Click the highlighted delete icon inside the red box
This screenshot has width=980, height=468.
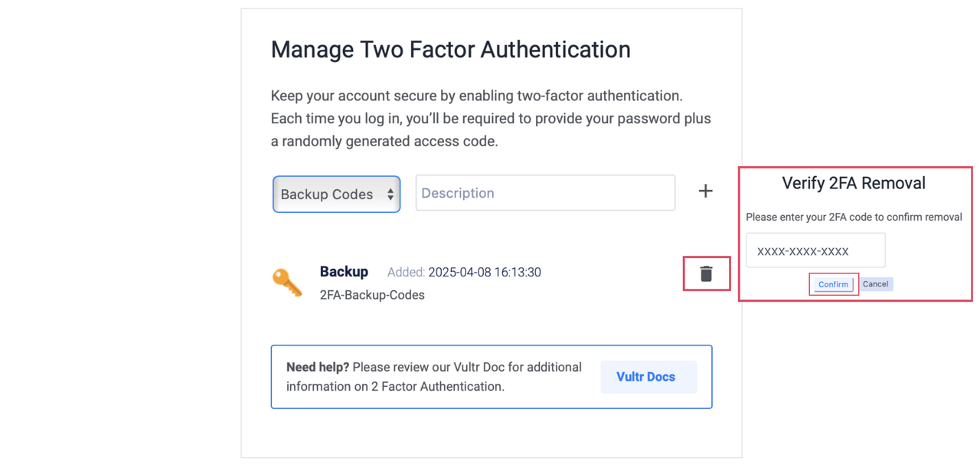[705, 273]
